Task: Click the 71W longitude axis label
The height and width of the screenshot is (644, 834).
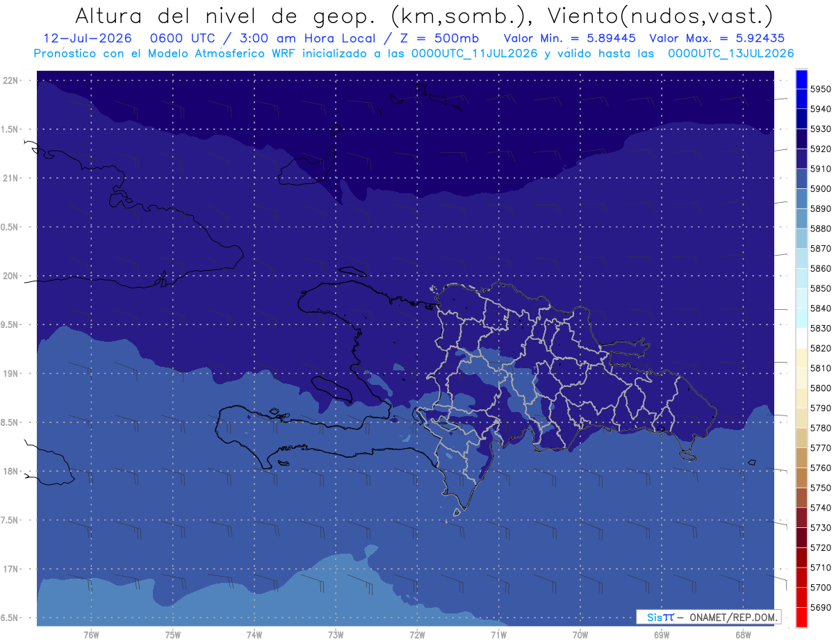Action: point(498,634)
